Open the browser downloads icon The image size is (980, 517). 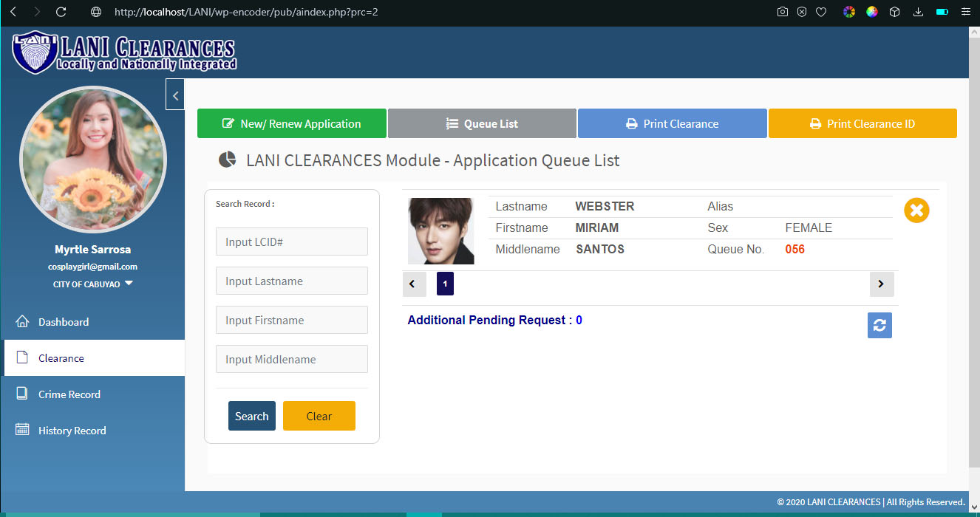point(918,12)
